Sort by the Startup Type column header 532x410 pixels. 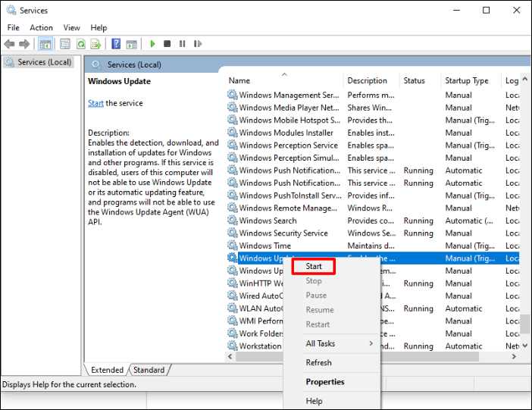(467, 80)
